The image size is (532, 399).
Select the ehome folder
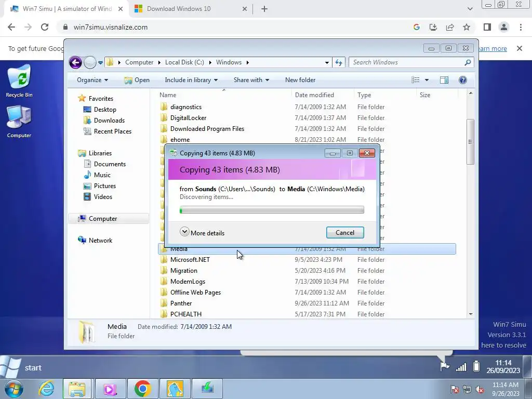pyautogui.click(x=180, y=140)
